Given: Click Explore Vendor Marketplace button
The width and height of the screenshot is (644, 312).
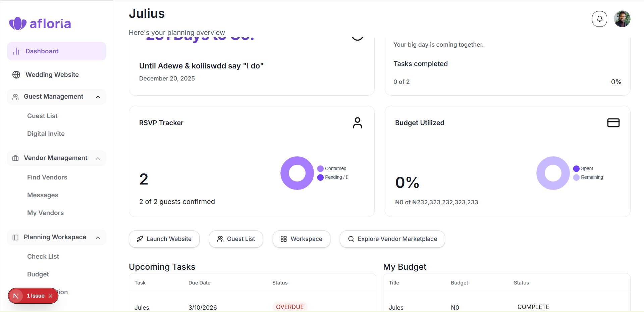Looking at the screenshot, I should (392, 239).
